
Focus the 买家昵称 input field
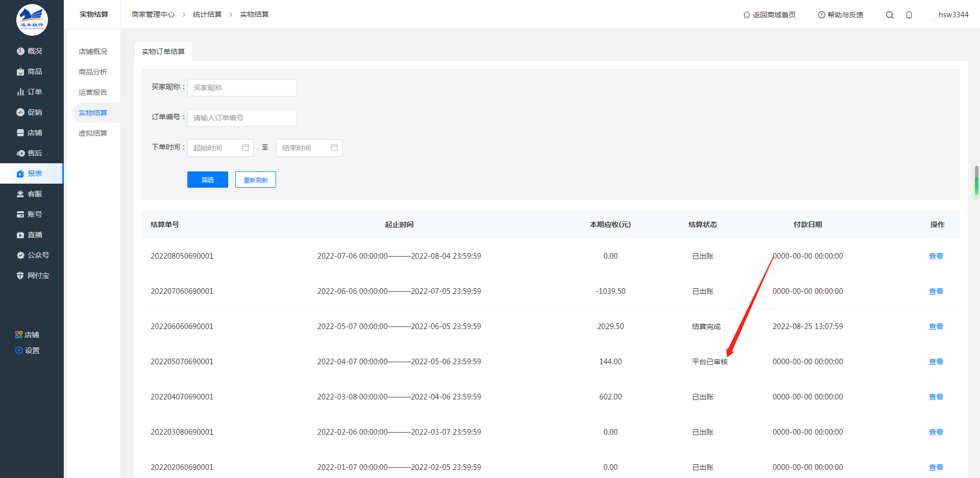242,88
